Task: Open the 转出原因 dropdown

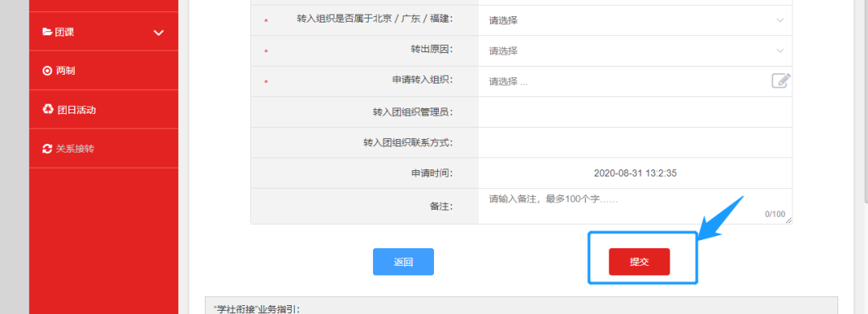Action: click(635, 51)
